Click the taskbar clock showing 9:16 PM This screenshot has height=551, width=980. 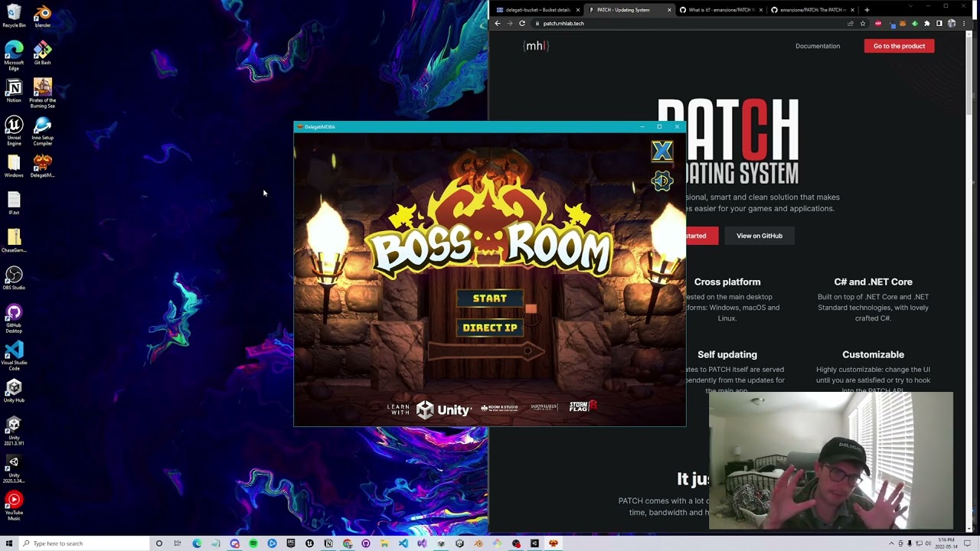[x=946, y=543]
